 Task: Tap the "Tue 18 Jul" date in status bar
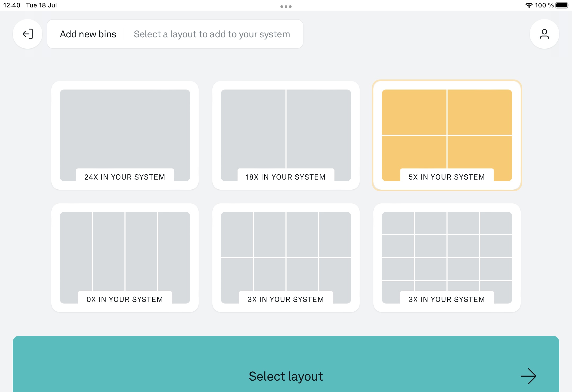point(41,5)
